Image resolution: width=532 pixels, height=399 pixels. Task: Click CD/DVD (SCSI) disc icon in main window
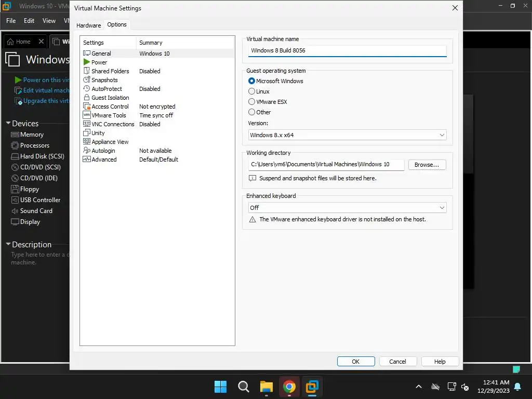coord(15,167)
